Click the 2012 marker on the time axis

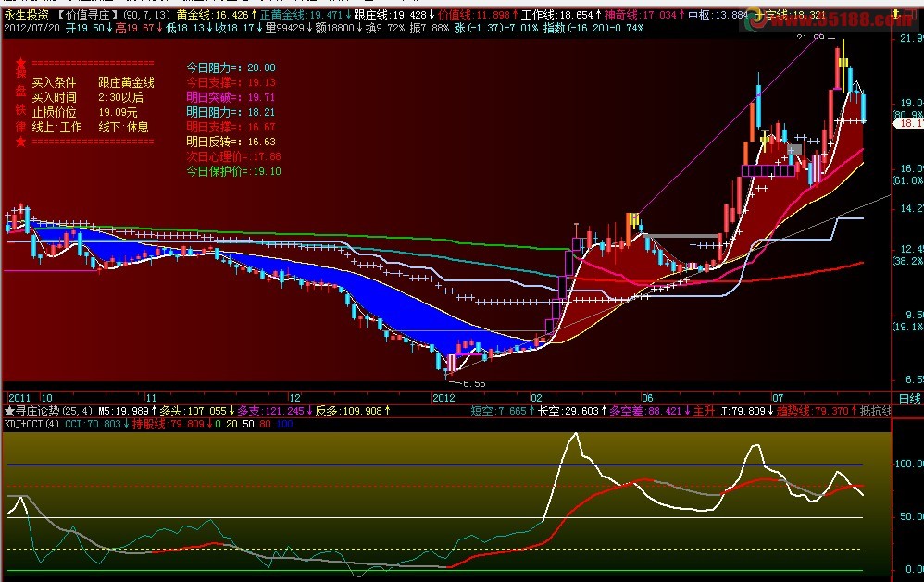[443, 398]
